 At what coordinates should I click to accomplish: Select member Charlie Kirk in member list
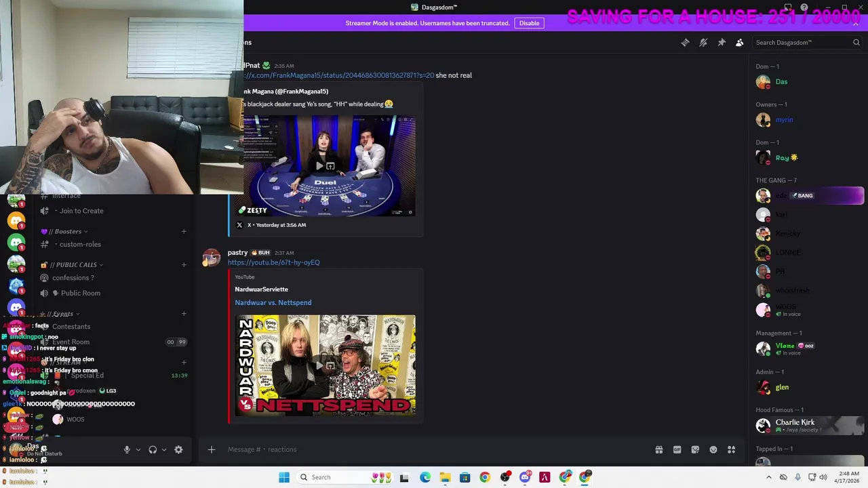pos(809,425)
